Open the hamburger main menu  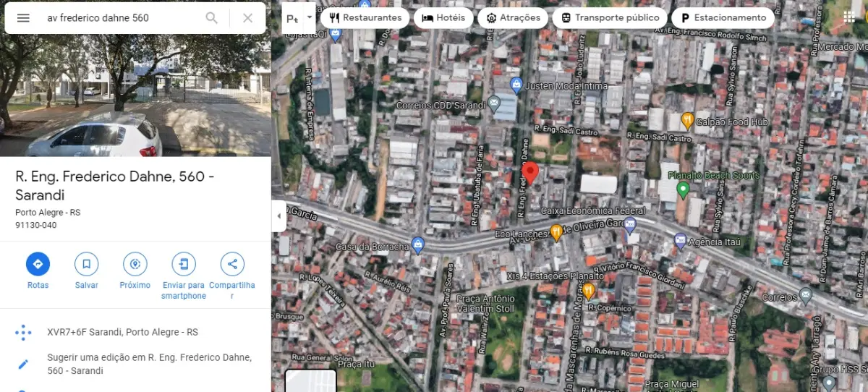[x=23, y=18]
